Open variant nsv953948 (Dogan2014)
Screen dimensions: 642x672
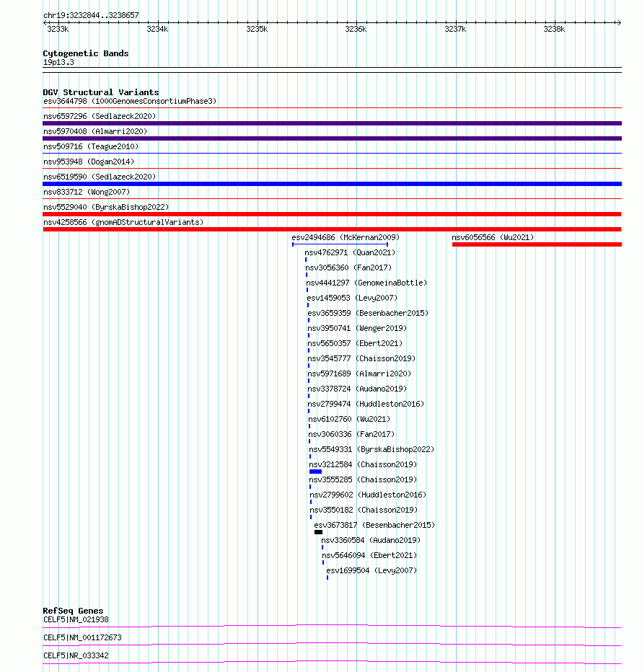(x=89, y=162)
